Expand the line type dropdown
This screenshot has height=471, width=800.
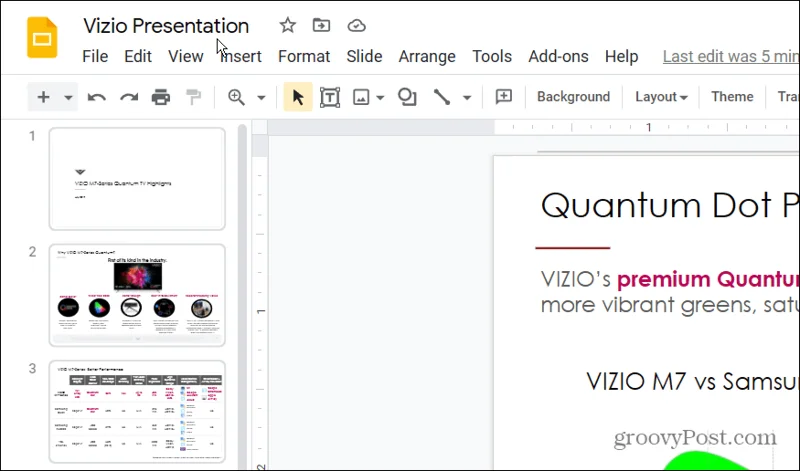[x=467, y=97]
